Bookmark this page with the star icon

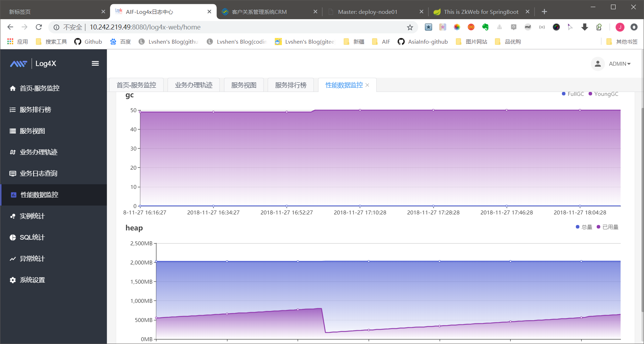point(410,27)
